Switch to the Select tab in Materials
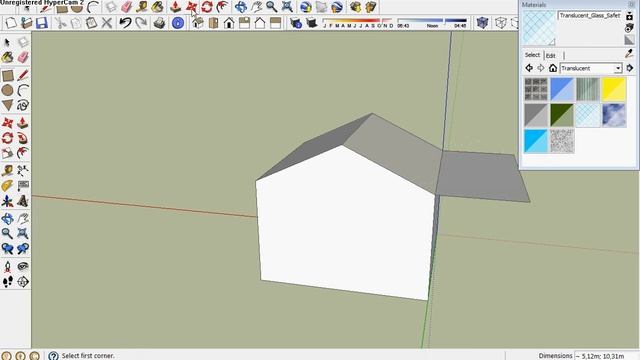 [532, 55]
